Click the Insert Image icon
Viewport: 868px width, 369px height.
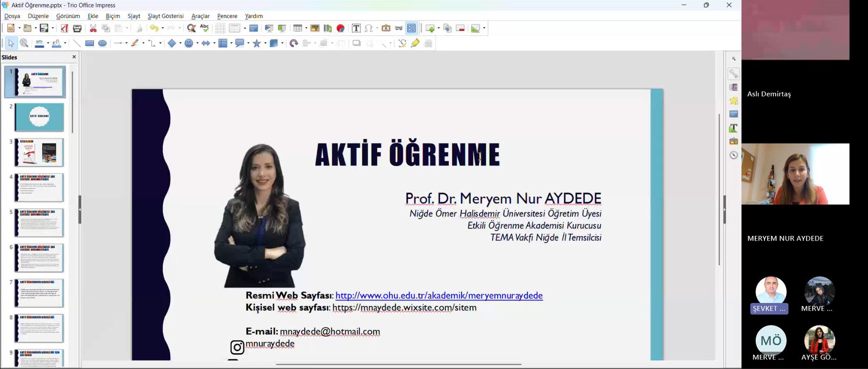pyautogui.click(x=315, y=28)
